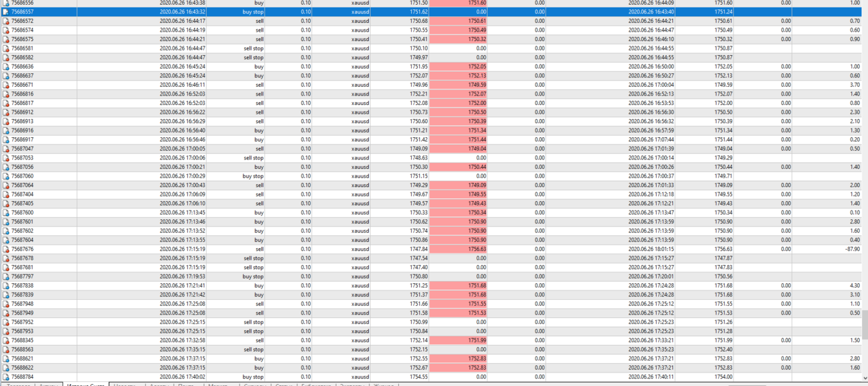Click open price 1754.55
The image size is (868, 386).
point(419,377)
